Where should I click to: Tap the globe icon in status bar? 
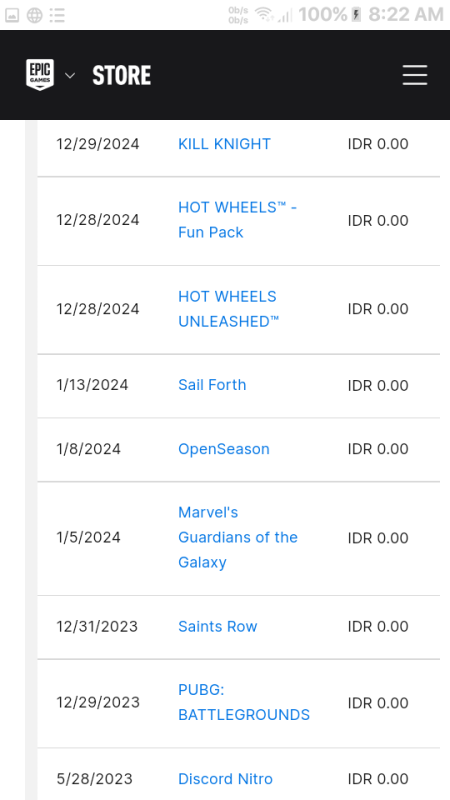34,15
